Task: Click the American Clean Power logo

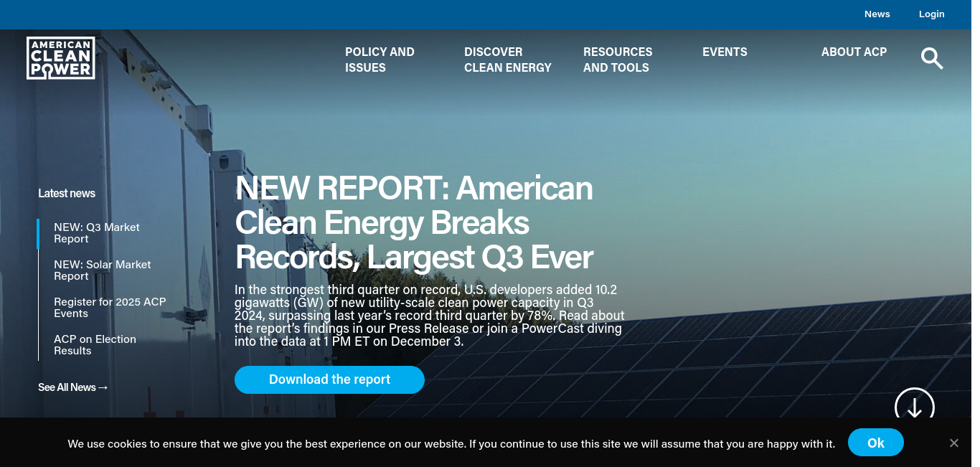Action: coord(61,58)
